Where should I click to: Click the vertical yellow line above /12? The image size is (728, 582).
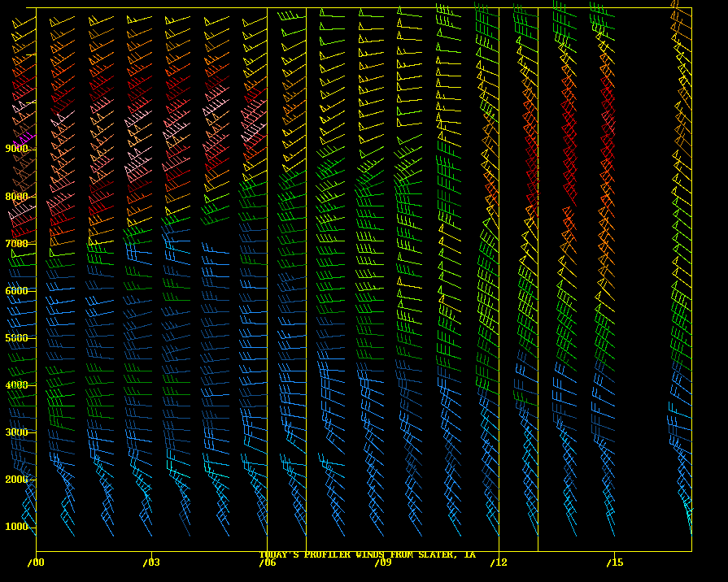pyautogui.click(x=499, y=276)
